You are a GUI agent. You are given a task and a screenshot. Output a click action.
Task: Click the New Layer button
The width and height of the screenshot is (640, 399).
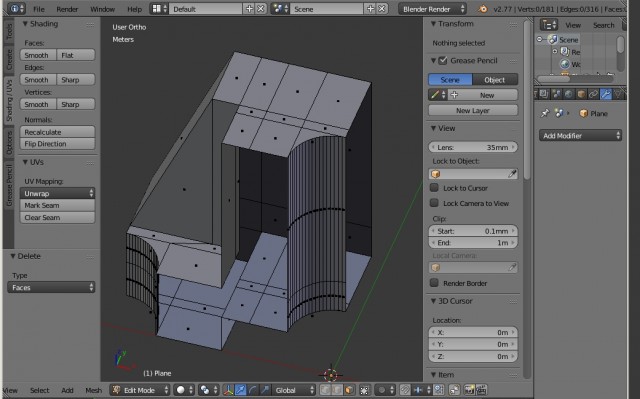473,111
